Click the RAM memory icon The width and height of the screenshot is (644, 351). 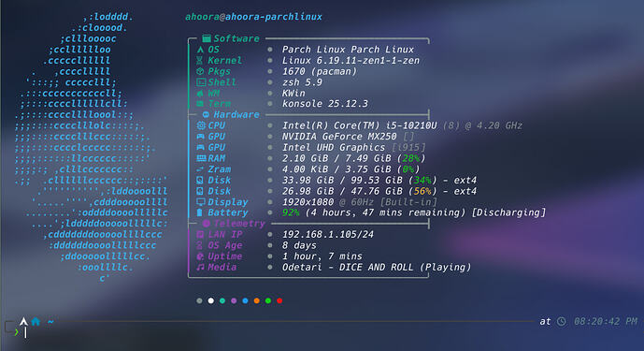click(x=201, y=158)
